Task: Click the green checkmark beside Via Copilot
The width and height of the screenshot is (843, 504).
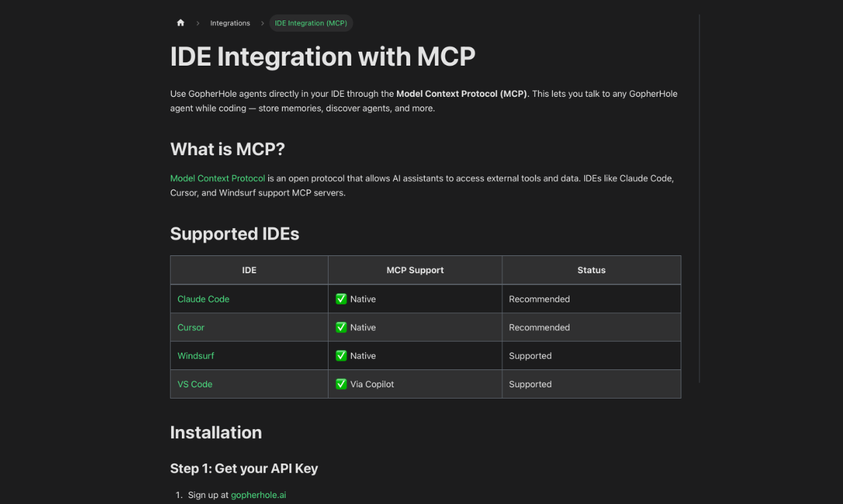Action: tap(341, 384)
